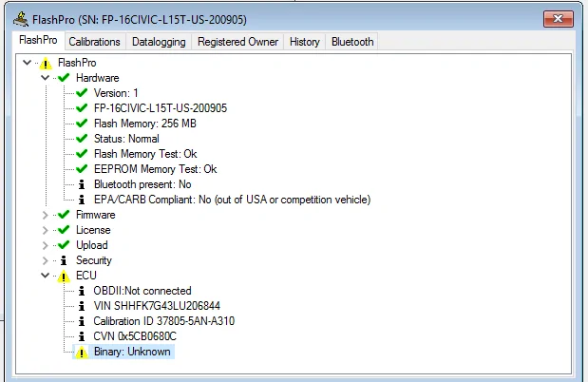Select 'EEPROM Memory Test: Ok' text

point(155,169)
